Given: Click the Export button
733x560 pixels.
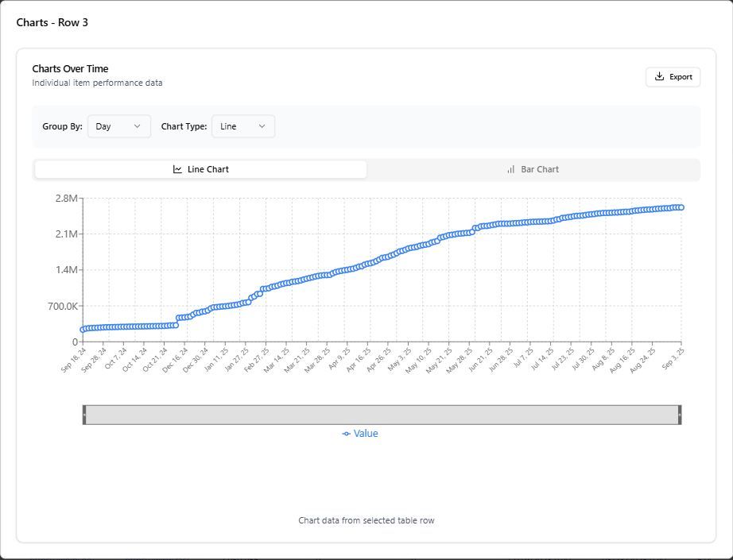Looking at the screenshot, I should click(x=673, y=76).
